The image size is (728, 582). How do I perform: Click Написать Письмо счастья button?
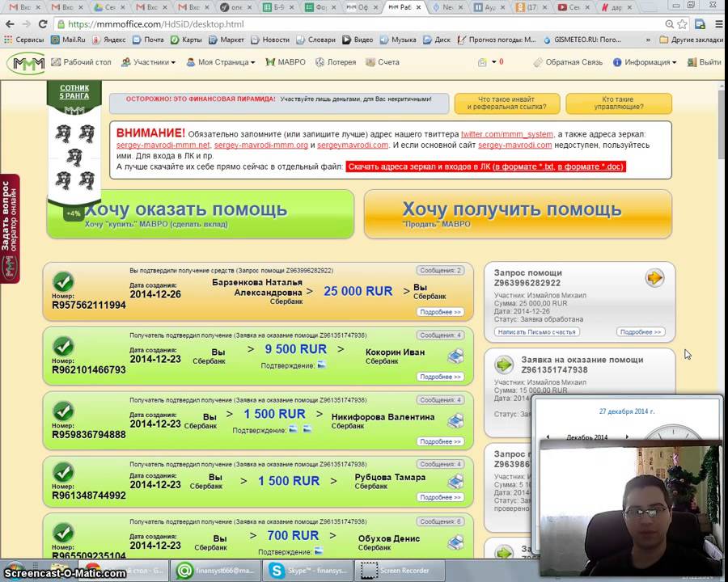click(537, 332)
